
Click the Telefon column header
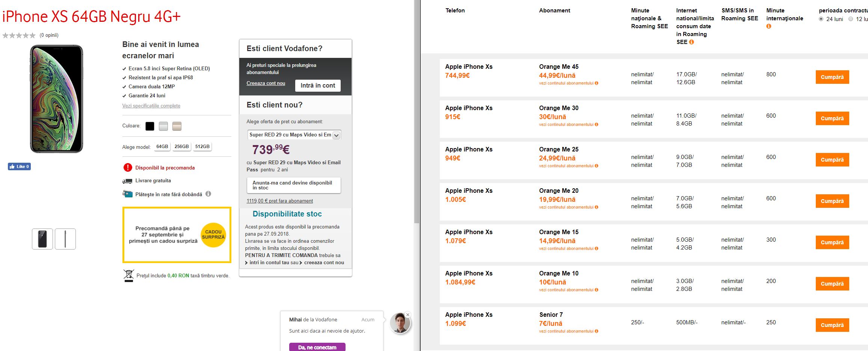(x=455, y=11)
